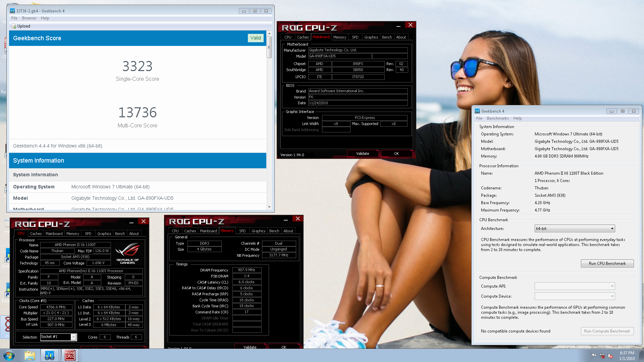The width and height of the screenshot is (644, 362).
Task: Click the volume muted tray icon
Action: click(x=610, y=356)
